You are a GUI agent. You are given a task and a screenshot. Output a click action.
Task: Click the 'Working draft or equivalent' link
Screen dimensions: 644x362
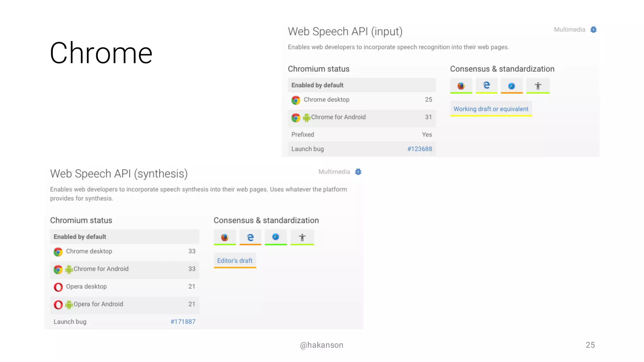pos(491,109)
